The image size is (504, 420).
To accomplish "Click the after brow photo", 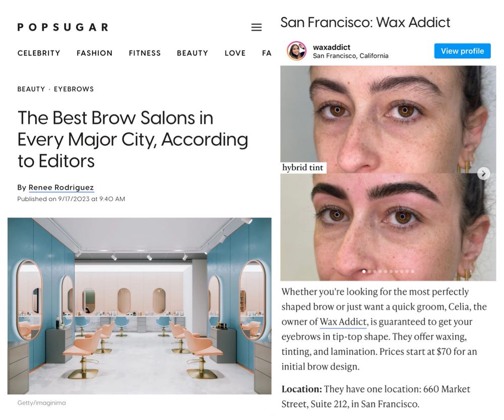I will [x=388, y=227].
